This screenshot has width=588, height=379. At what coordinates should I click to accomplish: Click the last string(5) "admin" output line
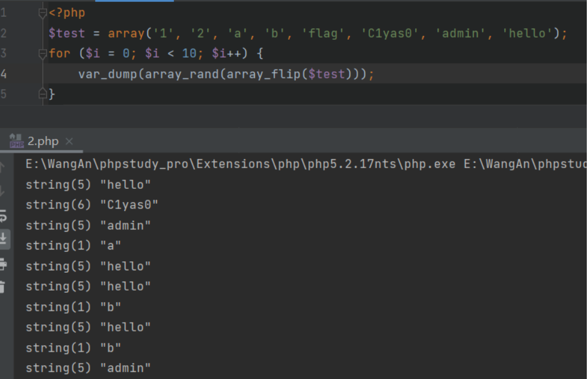tap(88, 368)
